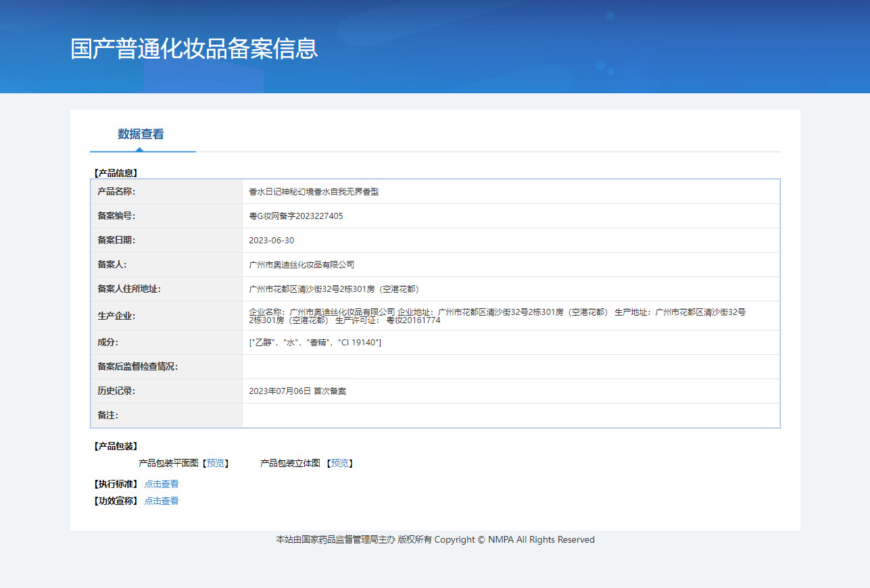This screenshot has height=588, width=870.
Task: Open 点击查看 link for 执行标准
Action: (x=162, y=484)
